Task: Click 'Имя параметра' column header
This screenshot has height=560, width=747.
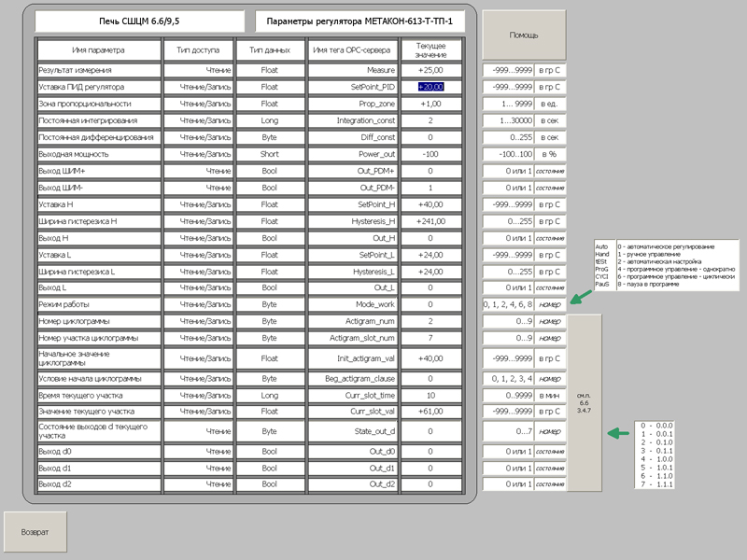Action: (x=99, y=50)
